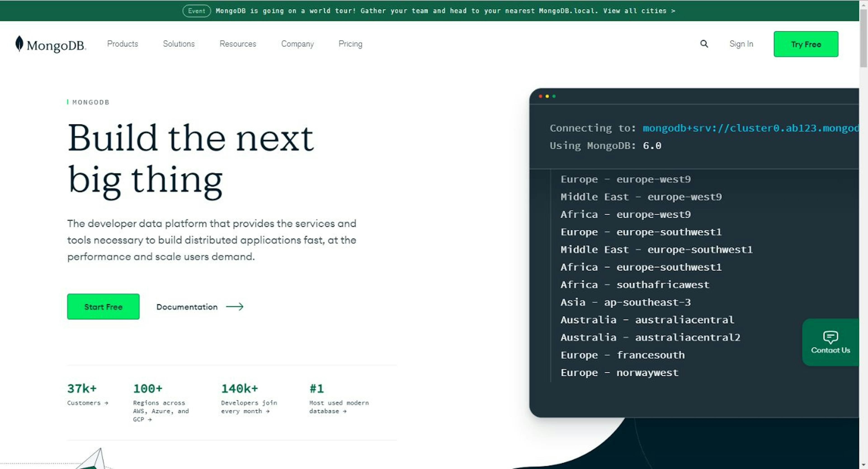Click the Contact Us chat icon

tap(830, 337)
